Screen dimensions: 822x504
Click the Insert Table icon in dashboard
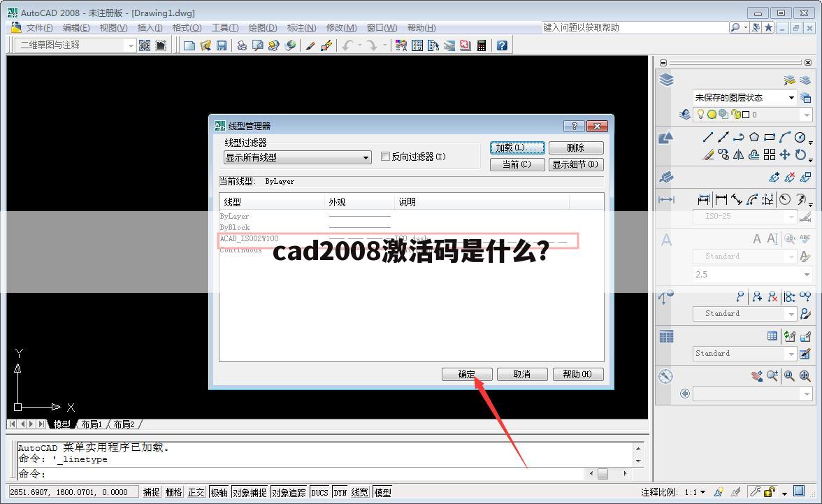[772, 336]
